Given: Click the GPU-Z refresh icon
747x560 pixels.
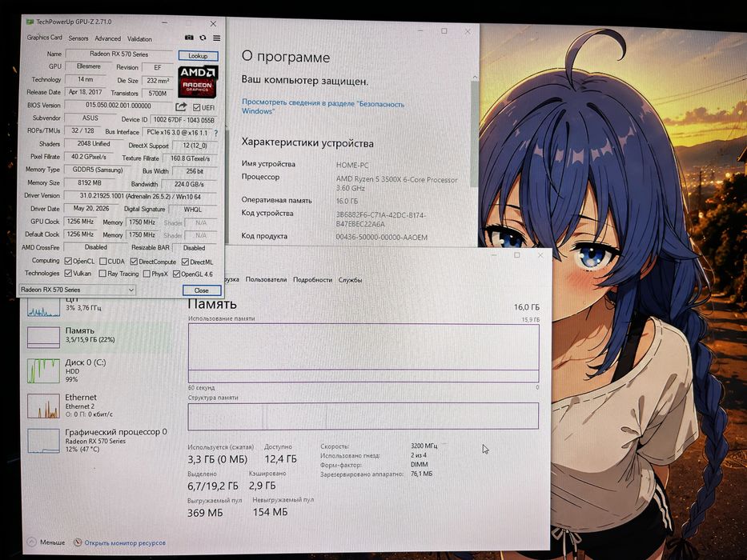Looking at the screenshot, I should pyautogui.click(x=203, y=38).
